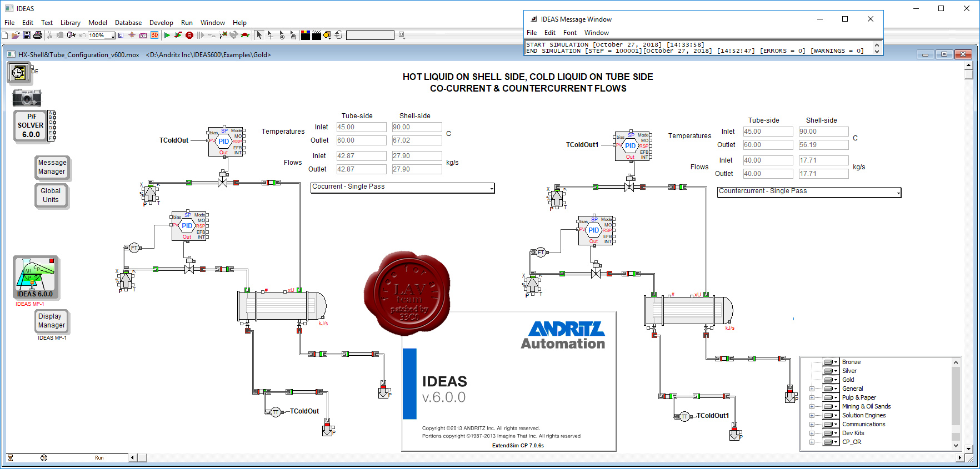Screen dimensions: 980x469
Task: Click the library tree scroll down arrow
Action: coord(956,445)
